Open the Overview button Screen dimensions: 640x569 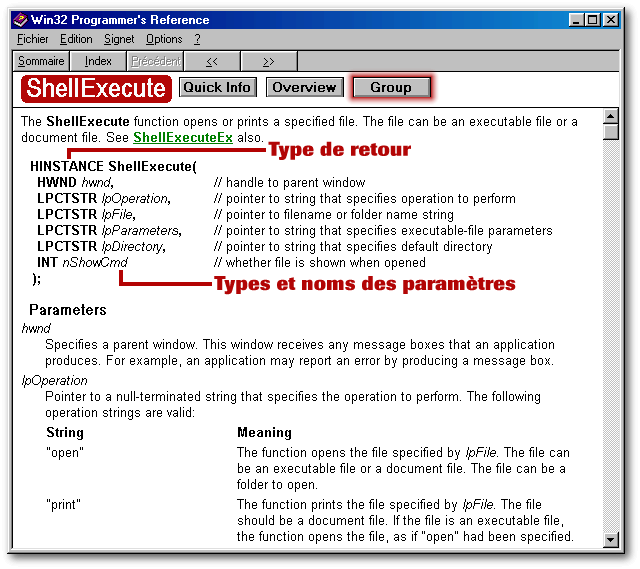click(x=304, y=87)
